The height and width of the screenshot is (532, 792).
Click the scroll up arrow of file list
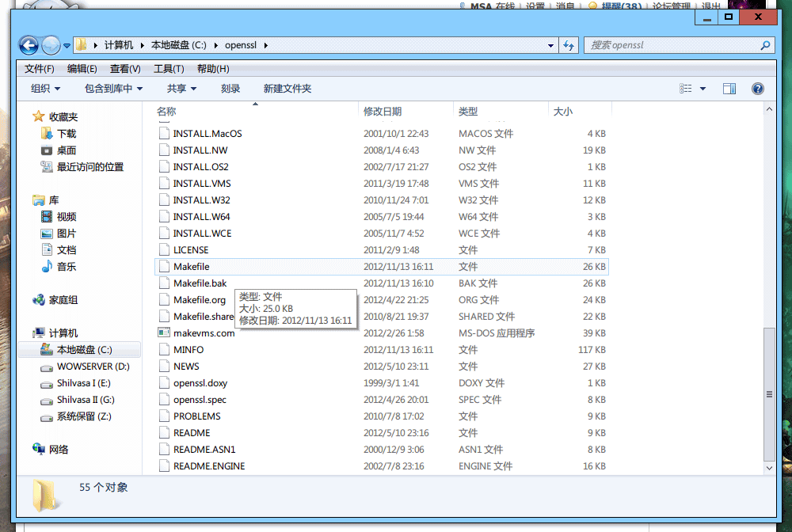click(769, 109)
